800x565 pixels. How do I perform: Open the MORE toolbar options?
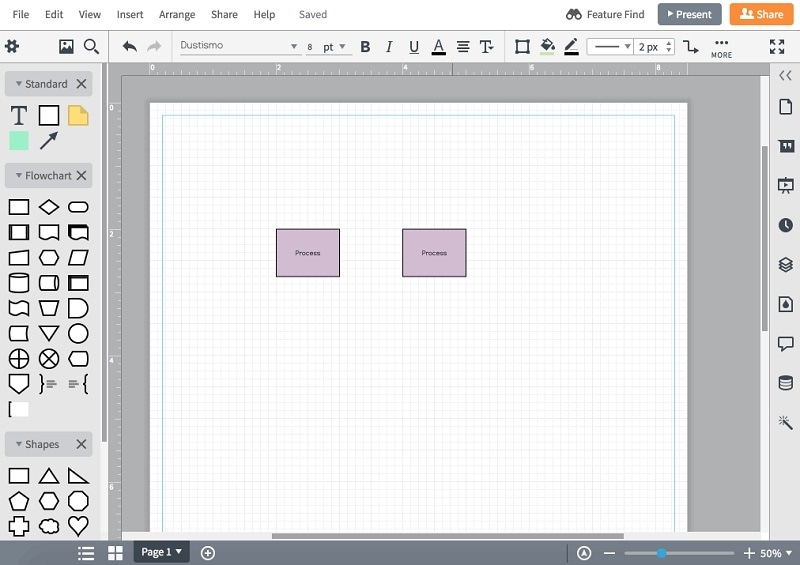tap(721, 48)
